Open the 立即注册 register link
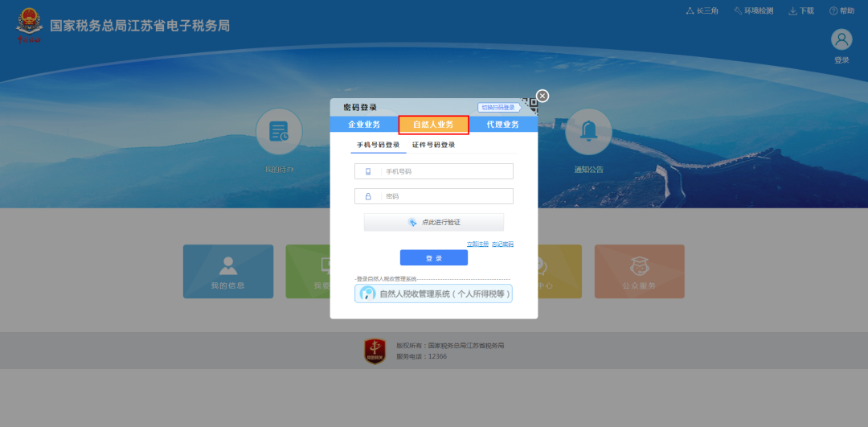 [x=477, y=244]
